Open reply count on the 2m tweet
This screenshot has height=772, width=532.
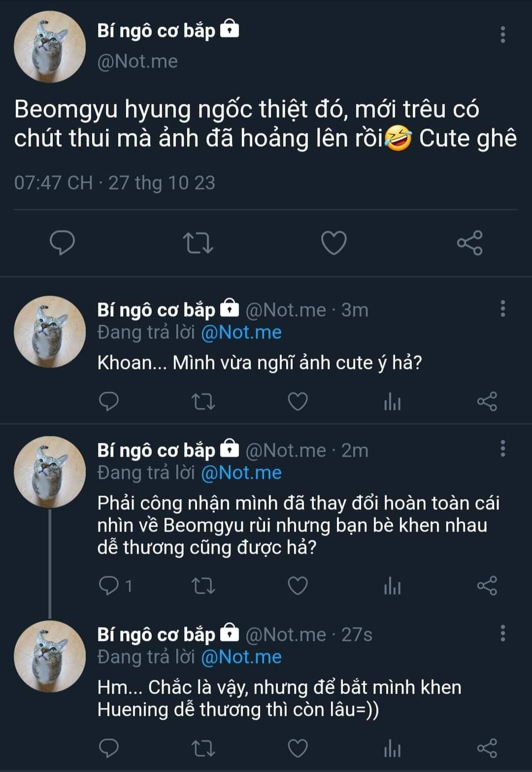[x=115, y=586]
